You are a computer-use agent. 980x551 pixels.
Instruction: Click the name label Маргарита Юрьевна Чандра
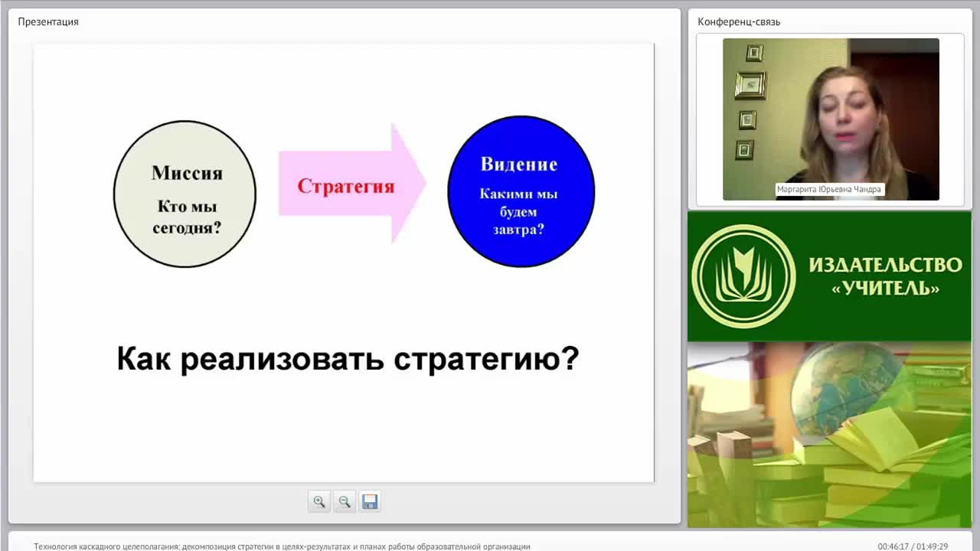[829, 189]
